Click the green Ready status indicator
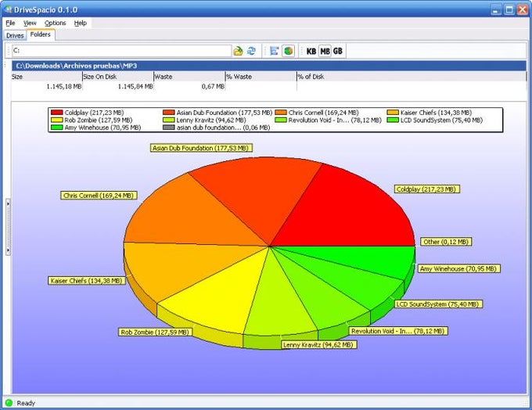The image size is (532, 410). tap(9, 403)
